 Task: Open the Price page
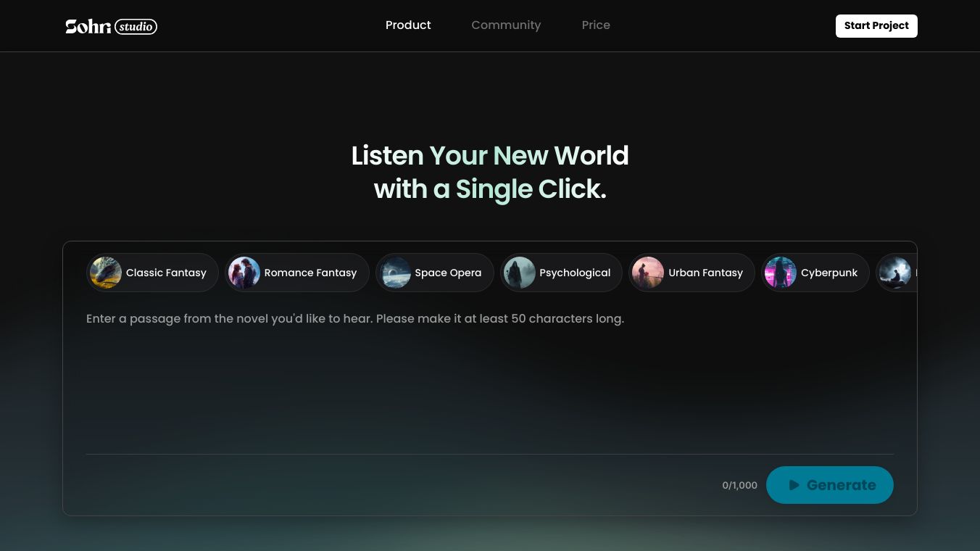tap(596, 25)
